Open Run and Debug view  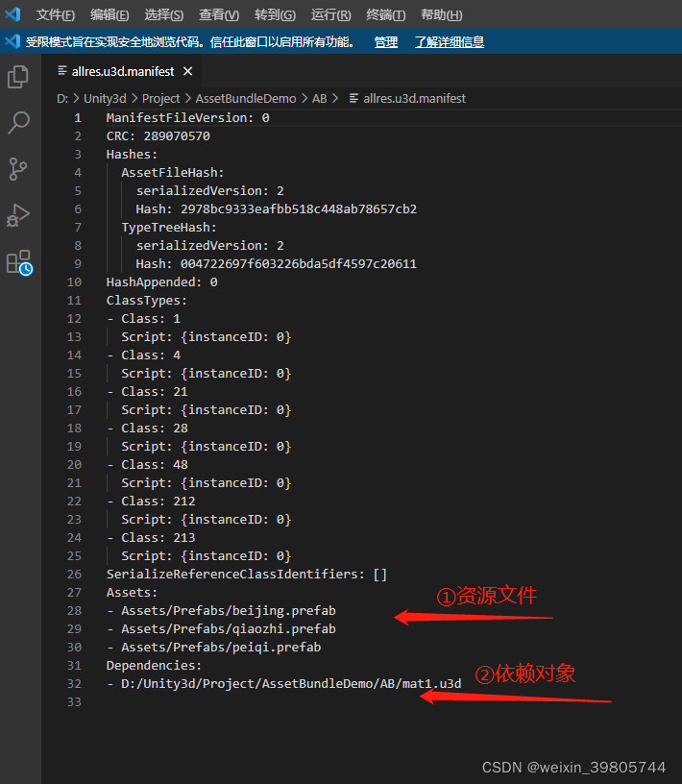point(18,215)
